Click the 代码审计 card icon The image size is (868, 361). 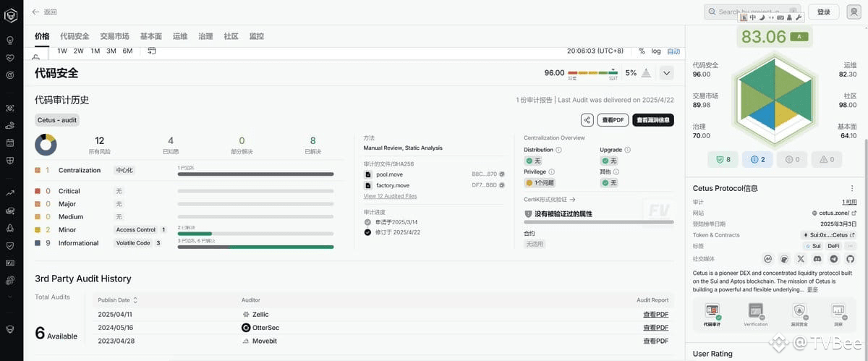(712, 312)
